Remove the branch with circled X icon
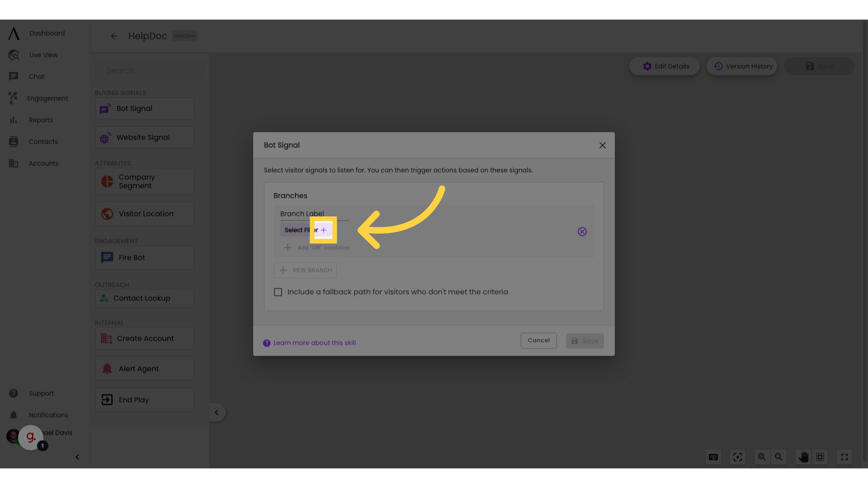Screen dimensions: 868x488 582,231
